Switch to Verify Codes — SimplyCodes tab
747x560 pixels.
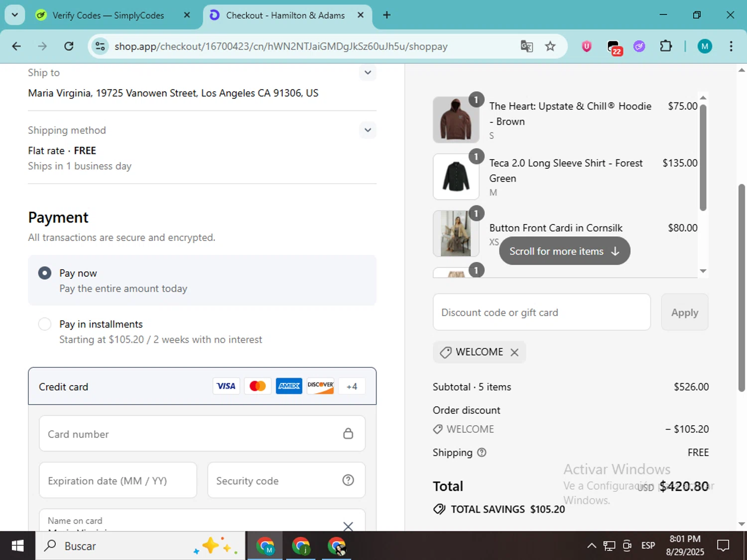(108, 15)
